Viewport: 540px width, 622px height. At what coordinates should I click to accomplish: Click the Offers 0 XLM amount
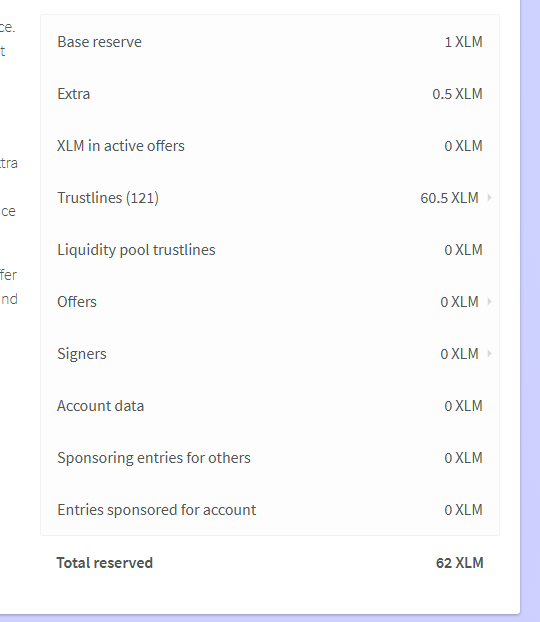459,302
